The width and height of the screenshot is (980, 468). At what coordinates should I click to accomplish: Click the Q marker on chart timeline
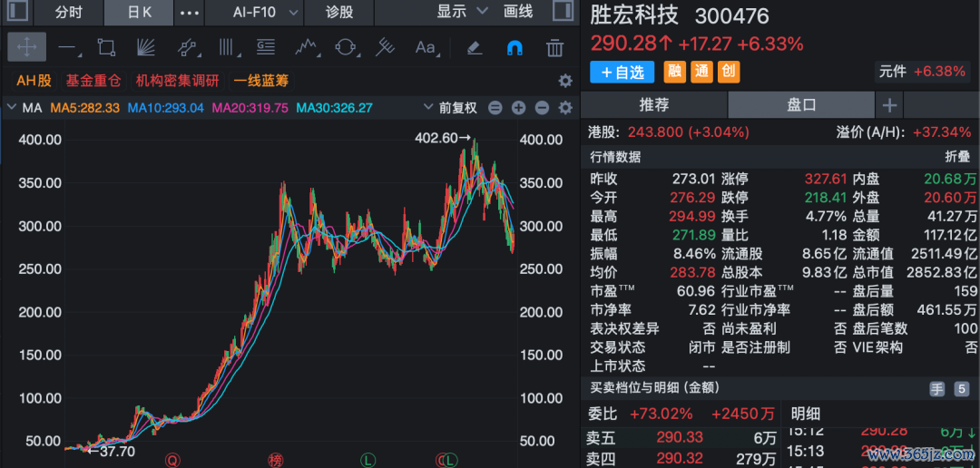pyautogui.click(x=172, y=461)
